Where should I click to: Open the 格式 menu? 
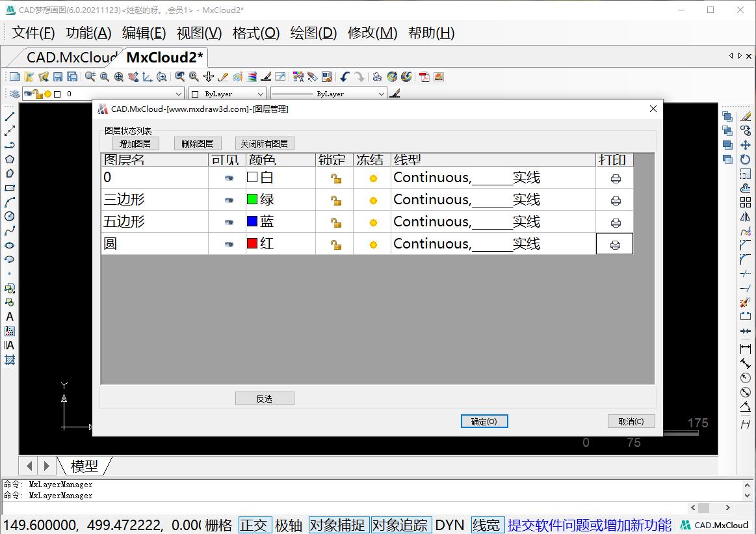point(254,33)
